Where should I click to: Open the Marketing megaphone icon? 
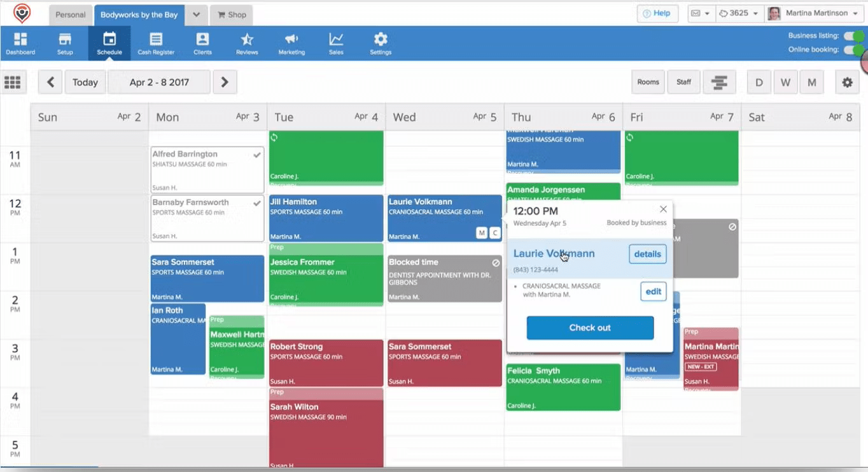click(291, 43)
